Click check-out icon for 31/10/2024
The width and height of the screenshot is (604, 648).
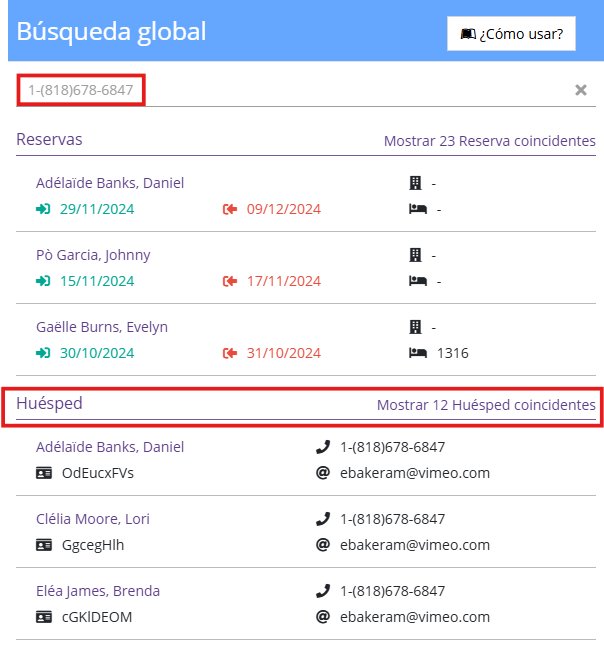coord(230,353)
